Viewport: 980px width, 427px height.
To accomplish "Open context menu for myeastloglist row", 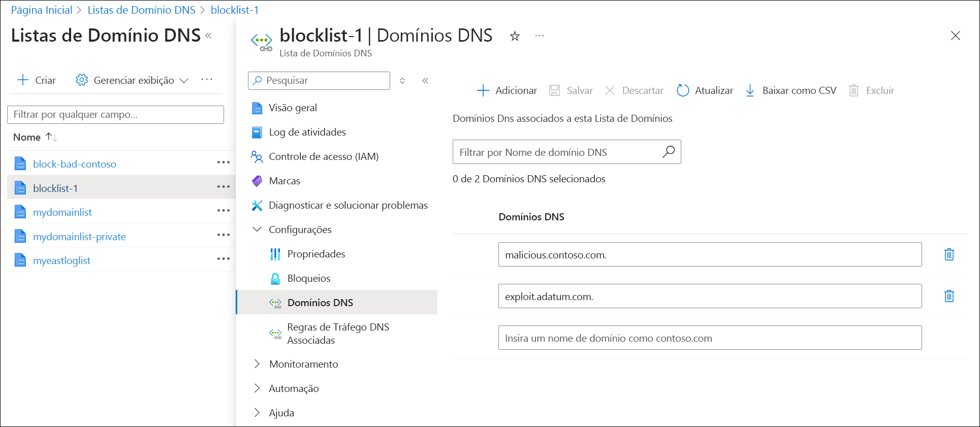I will pyautogui.click(x=224, y=259).
